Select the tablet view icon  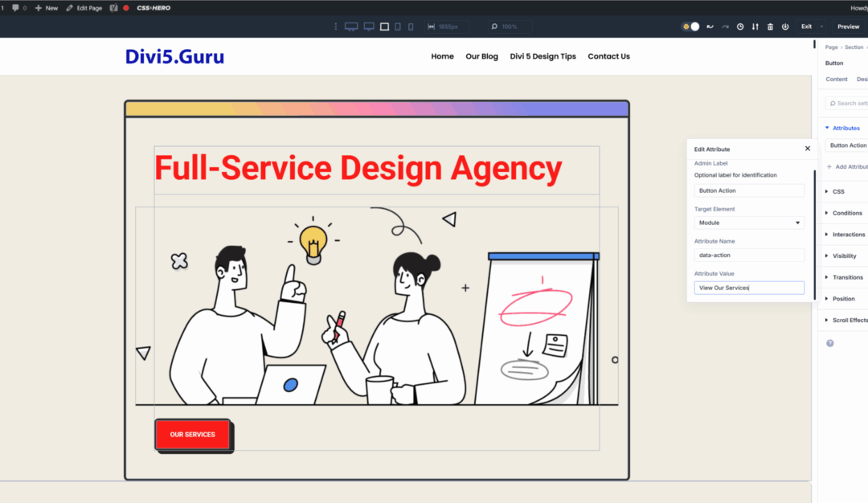398,27
